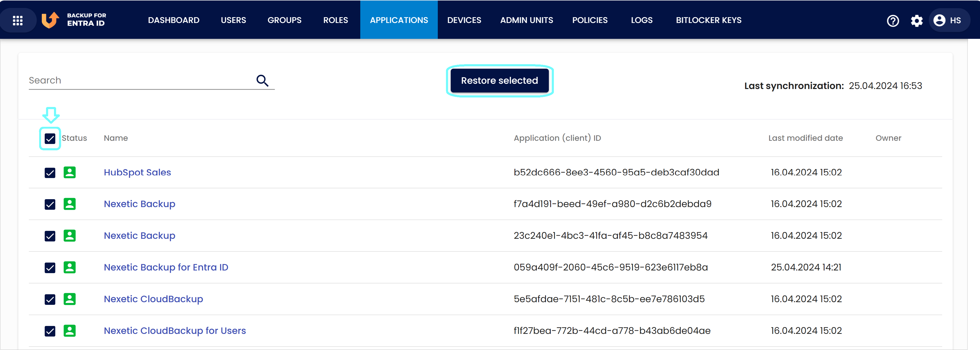This screenshot has width=980, height=350.
Task: Uncheck checkbox for app 23c240e1
Action: (x=50, y=236)
